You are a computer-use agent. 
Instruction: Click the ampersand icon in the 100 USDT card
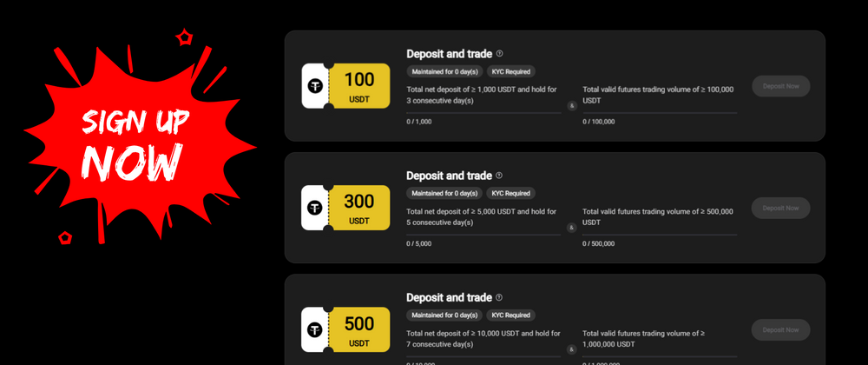[x=571, y=106]
